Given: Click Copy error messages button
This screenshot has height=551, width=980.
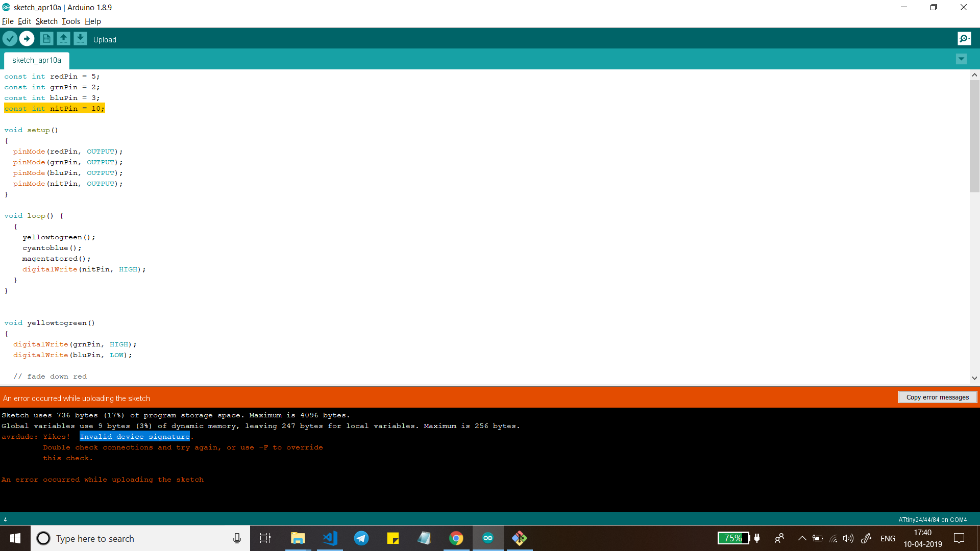Looking at the screenshot, I should (937, 397).
